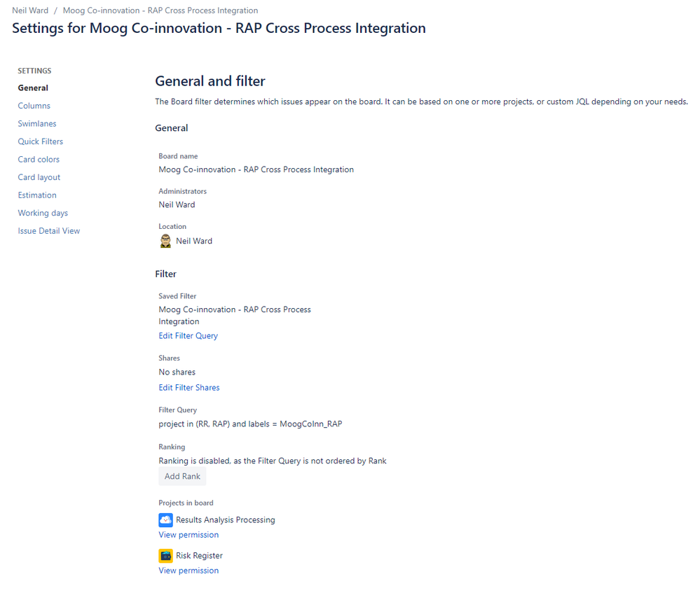The height and width of the screenshot is (593, 700).
Task: Click the filter query text 'project in (RR, RAP)'
Action: tap(250, 424)
